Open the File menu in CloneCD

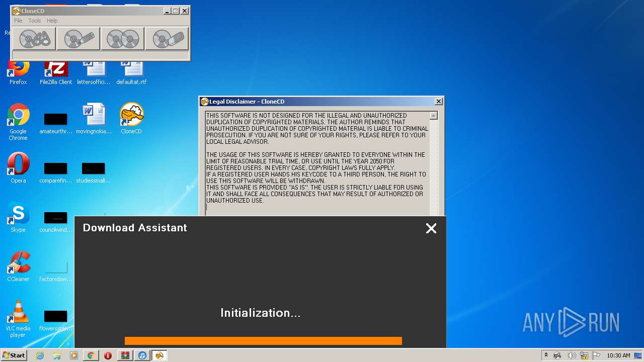point(18,21)
